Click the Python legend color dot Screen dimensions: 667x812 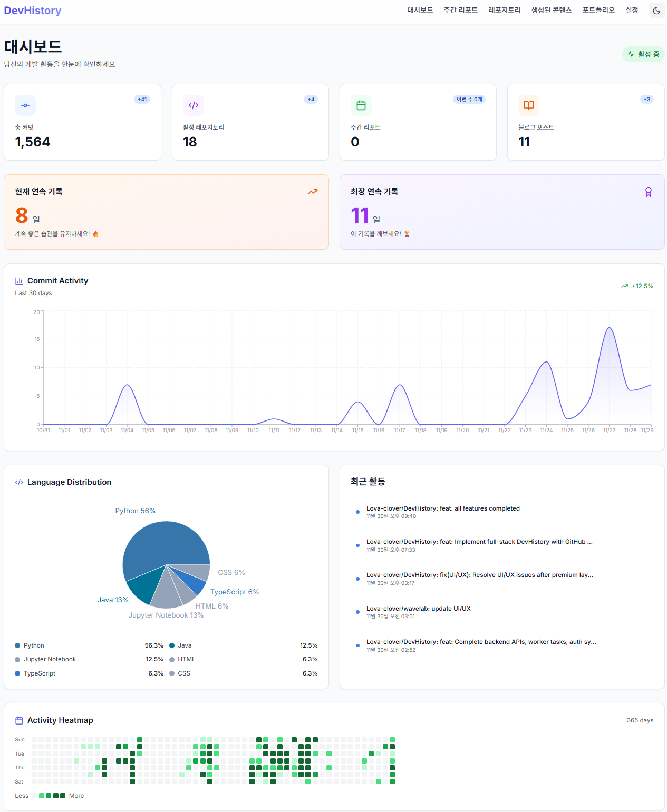pos(17,645)
